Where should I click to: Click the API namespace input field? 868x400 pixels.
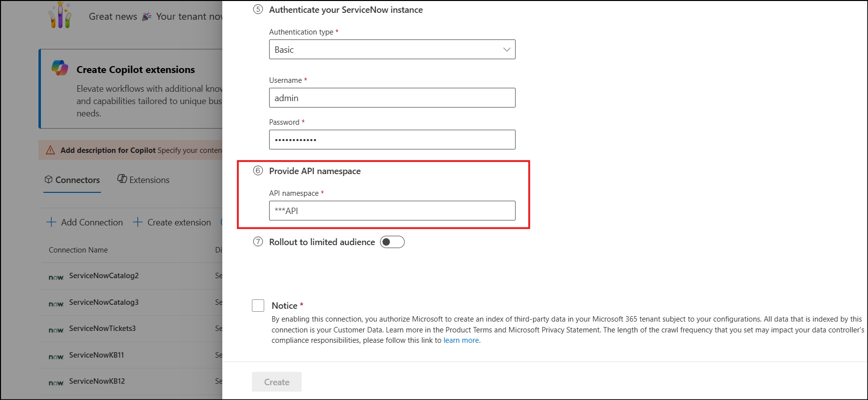(392, 211)
